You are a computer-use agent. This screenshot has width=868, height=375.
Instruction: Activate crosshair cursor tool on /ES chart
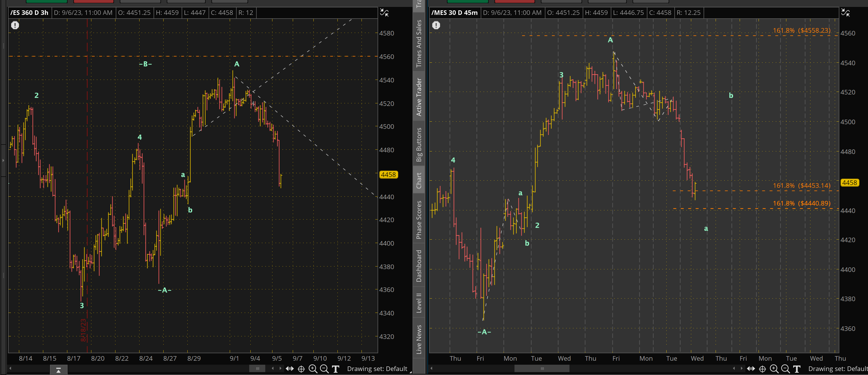coord(301,369)
